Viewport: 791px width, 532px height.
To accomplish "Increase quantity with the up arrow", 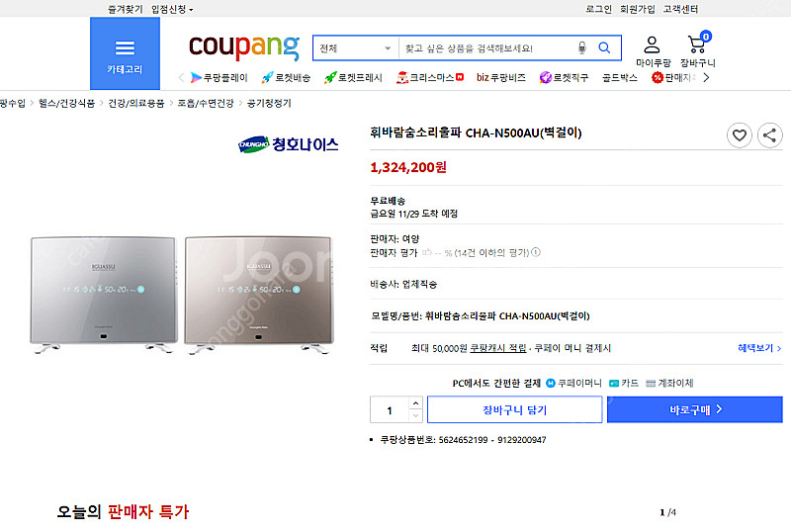I will [415, 403].
